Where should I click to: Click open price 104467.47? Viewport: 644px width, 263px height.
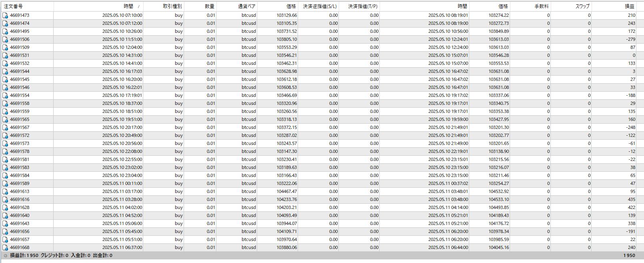tap(287, 191)
